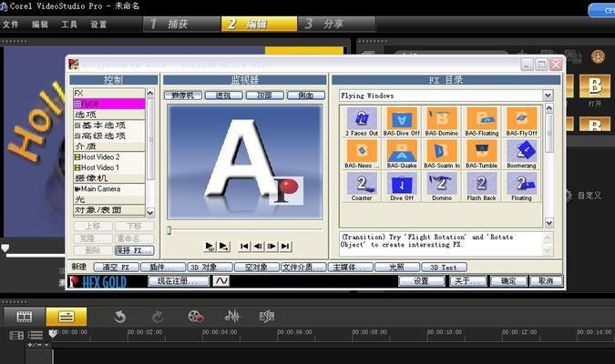Open the 设置 menu in VideoStudio
This screenshot has height=364, width=615.
(98, 25)
